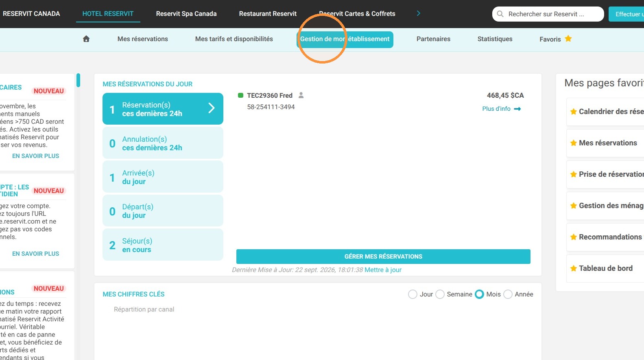
Task: Select Départ(s) du jour tile
Action: [x=163, y=211]
